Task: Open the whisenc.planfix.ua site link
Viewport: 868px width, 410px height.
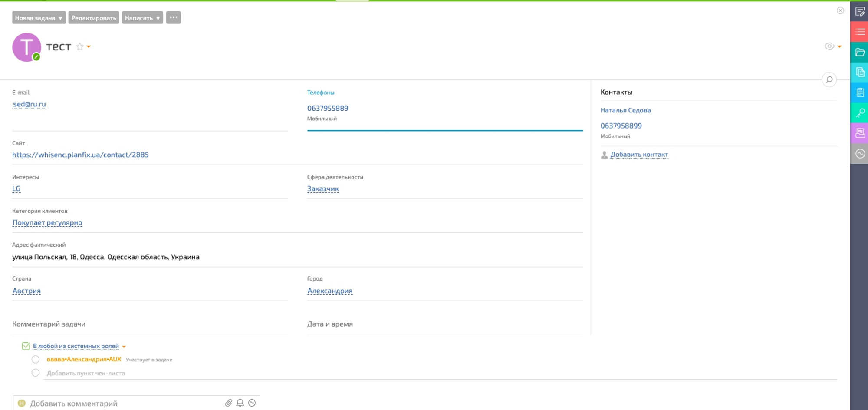Action: point(80,155)
